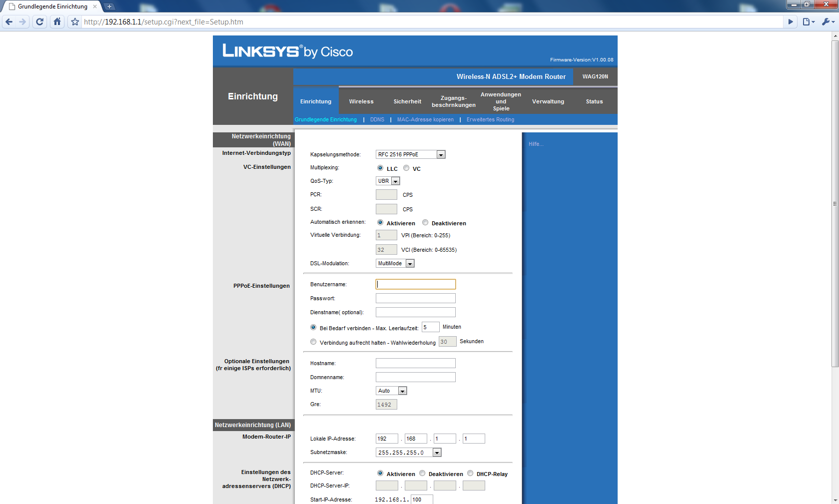Viewport: 839px width, 504px height.
Task: Open the Zugangsbeschrnkungen tab
Action: 454,101
